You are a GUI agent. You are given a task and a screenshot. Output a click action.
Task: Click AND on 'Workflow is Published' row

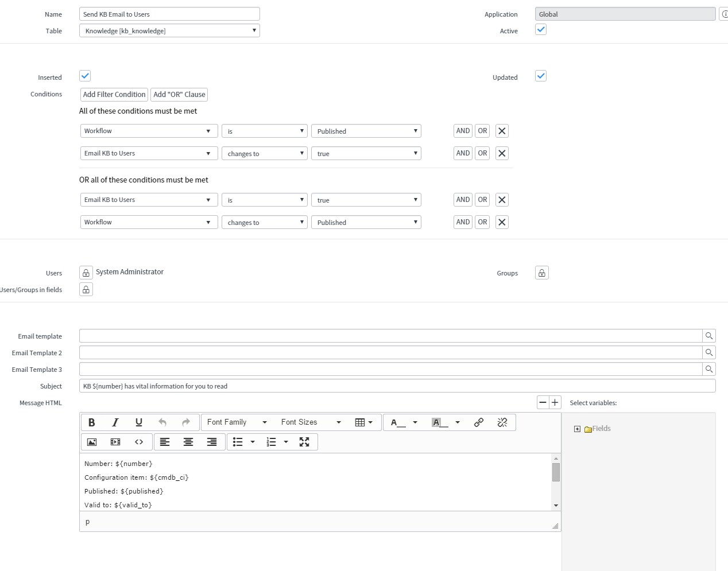(x=463, y=131)
